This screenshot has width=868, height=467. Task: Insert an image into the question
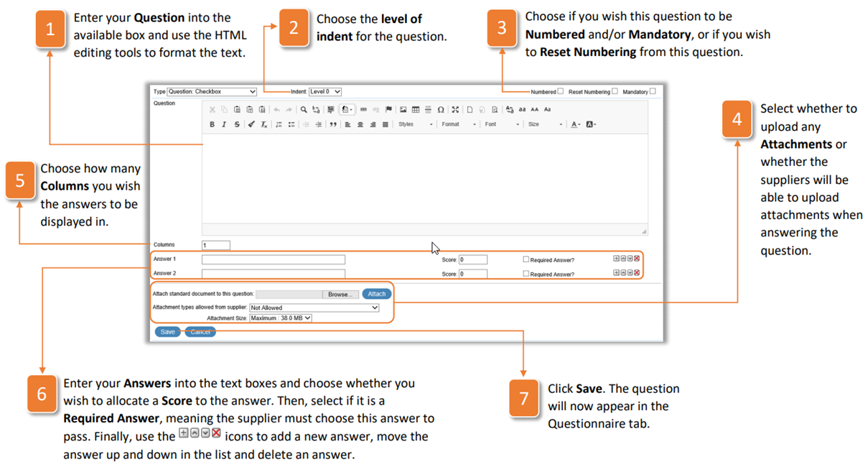(x=404, y=109)
